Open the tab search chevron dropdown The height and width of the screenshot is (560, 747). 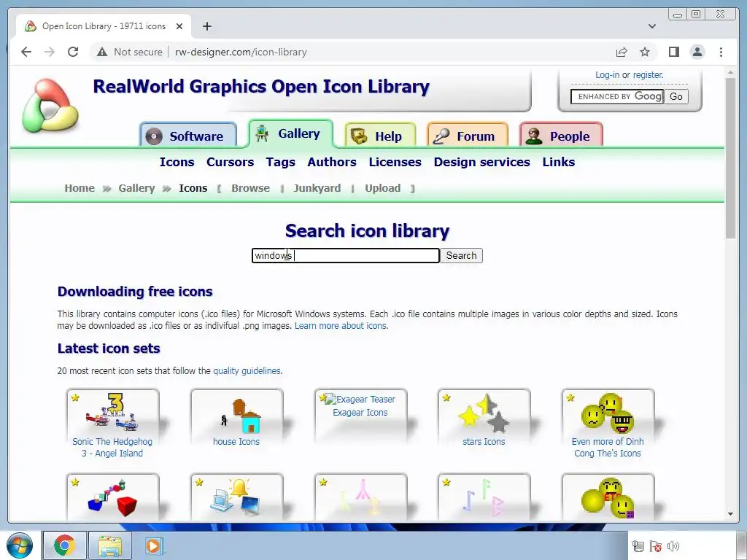(x=652, y=26)
